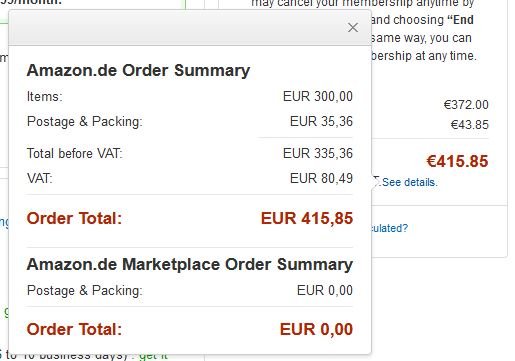Viewport: 515px width, 361px height.
Task: Select the bold EUR 0,00 Marketplace order total
Action: [x=316, y=329]
